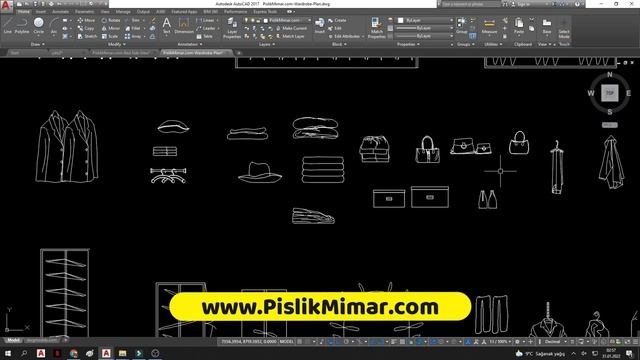
Task: Click the Copy tool
Action: 86,28
